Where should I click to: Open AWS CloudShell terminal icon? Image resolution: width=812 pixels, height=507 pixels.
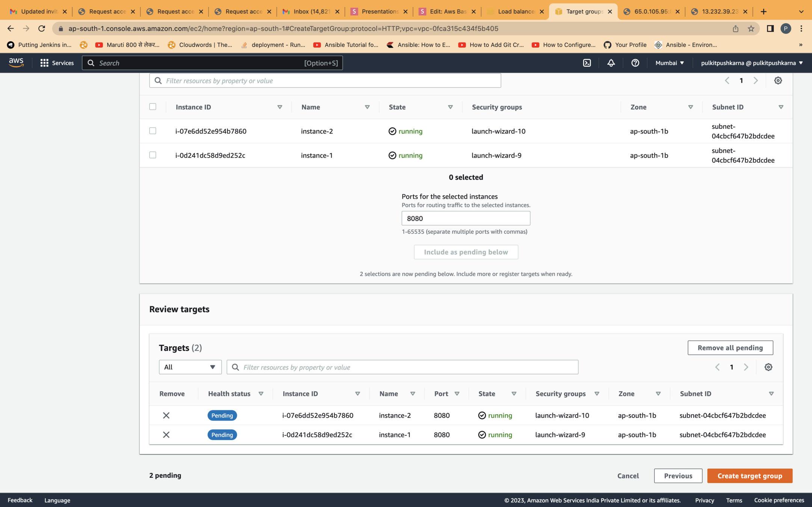coord(587,63)
